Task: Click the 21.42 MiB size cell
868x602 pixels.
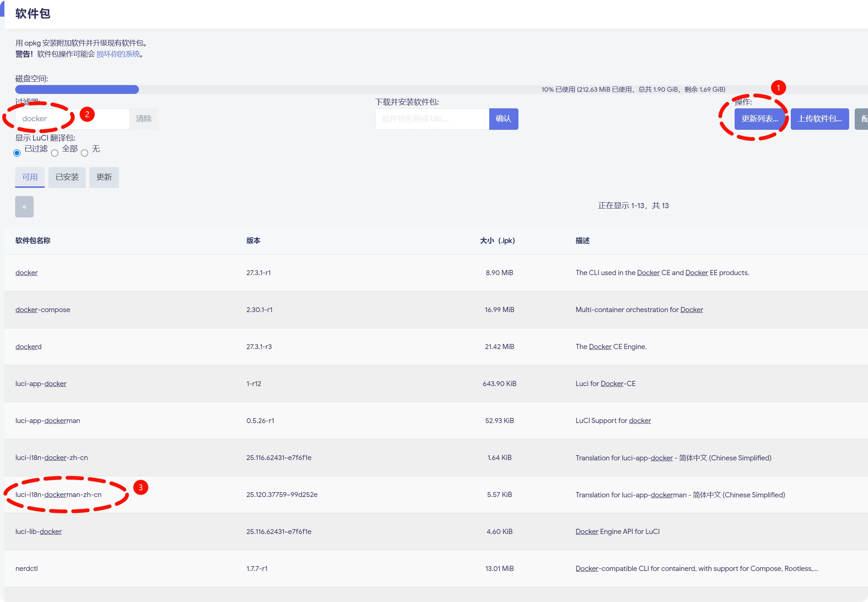Action: click(499, 346)
